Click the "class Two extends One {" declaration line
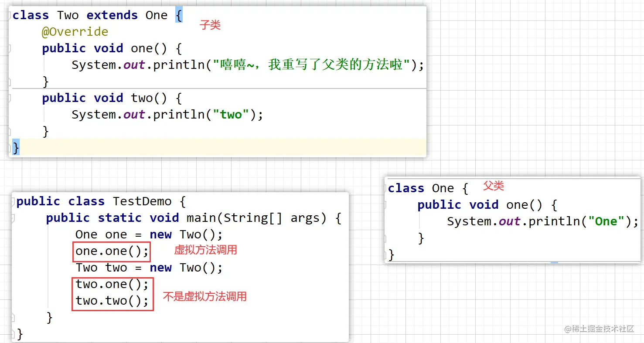This screenshot has width=644, height=343. tap(97, 15)
